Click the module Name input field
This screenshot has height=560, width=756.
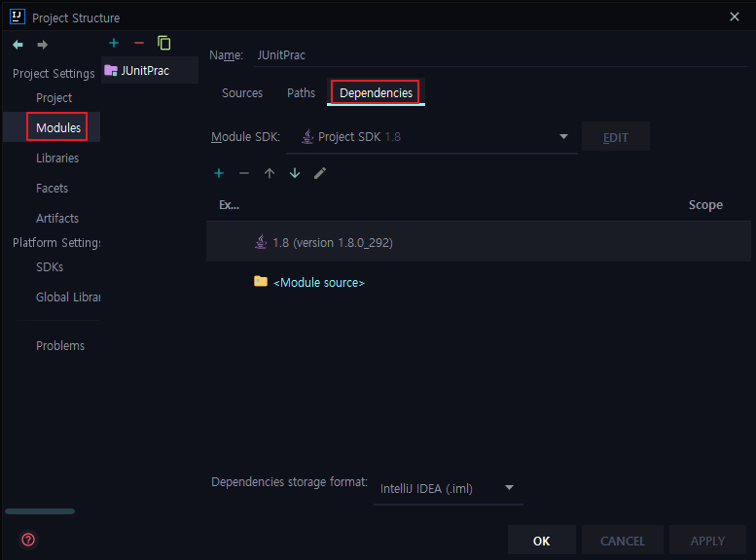[x=500, y=55]
